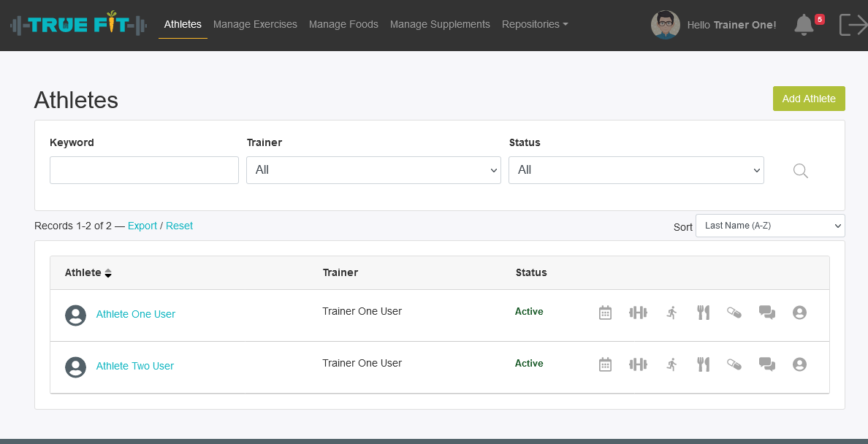Open the Trainer filter dropdown

[373, 170]
